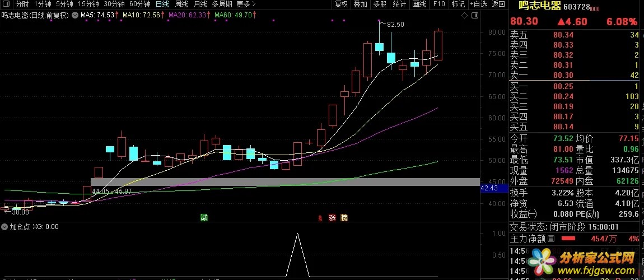Click the 返回 back button
The height and width of the screenshot is (280, 644).
tap(498, 4)
